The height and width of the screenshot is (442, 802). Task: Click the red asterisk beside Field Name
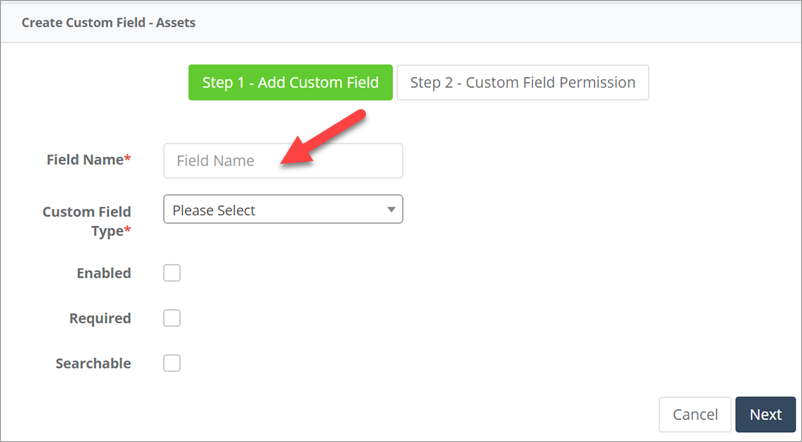click(x=128, y=159)
